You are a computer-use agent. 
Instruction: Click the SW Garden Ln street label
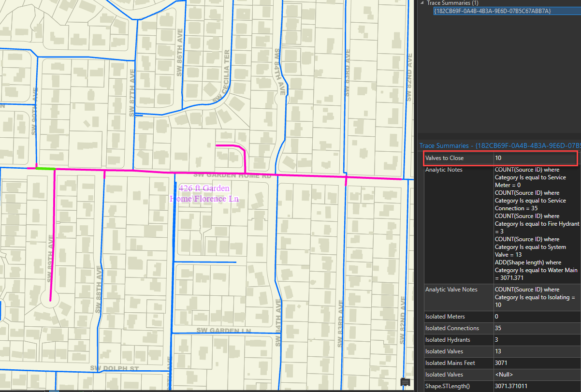(224, 330)
